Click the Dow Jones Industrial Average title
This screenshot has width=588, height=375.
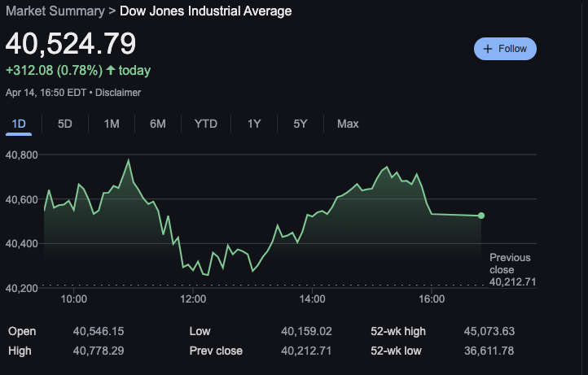click(205, 11)
